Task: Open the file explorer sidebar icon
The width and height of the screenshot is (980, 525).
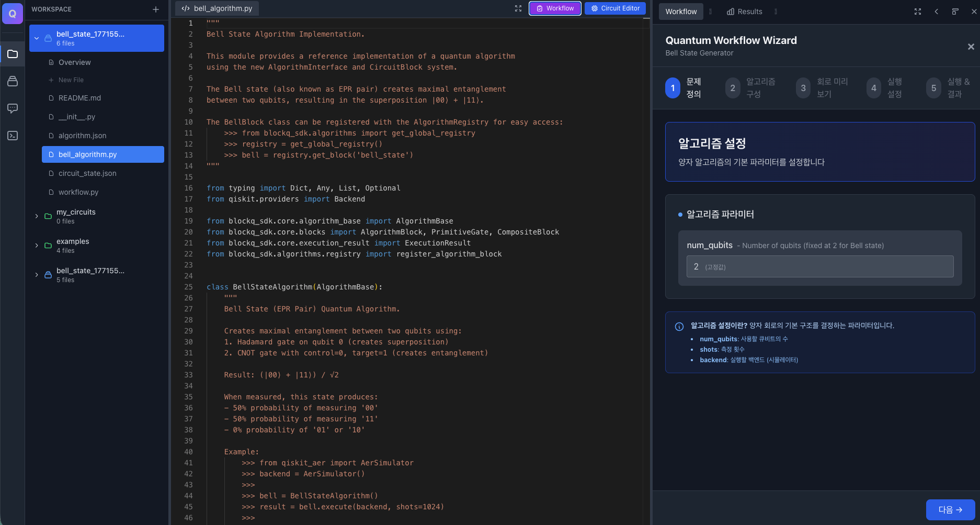Action: pyautogui.click(x=13, y=54)
